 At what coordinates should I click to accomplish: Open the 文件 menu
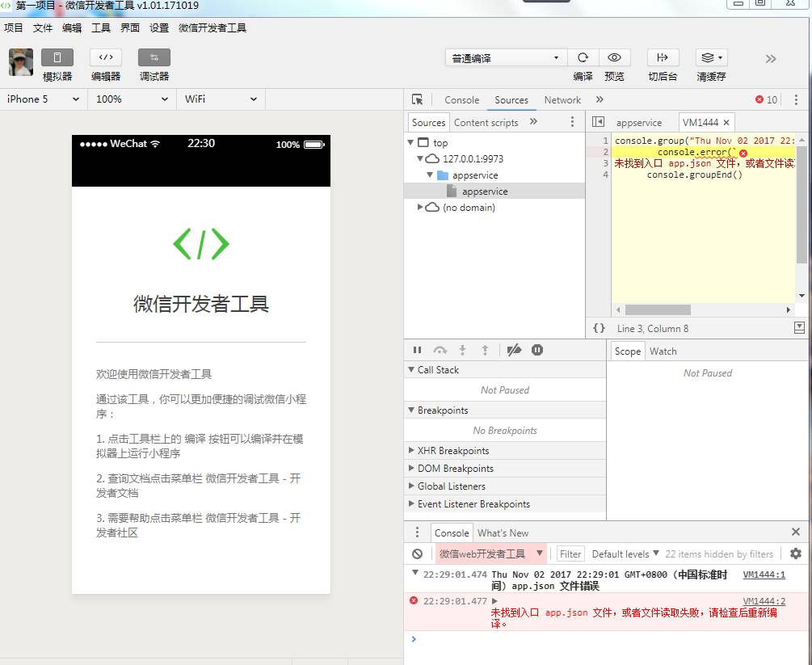pyautogui.click(x=43, y=28)
